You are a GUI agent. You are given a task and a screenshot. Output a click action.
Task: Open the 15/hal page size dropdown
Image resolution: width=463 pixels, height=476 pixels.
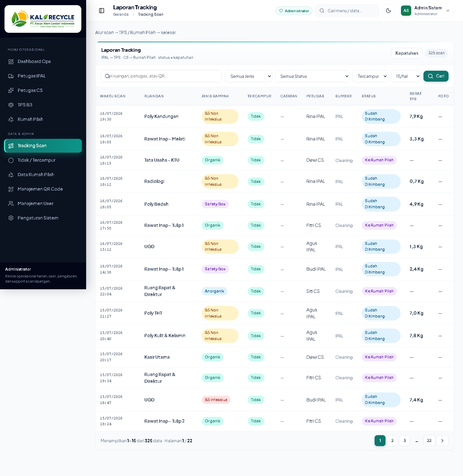pos(406,76)
